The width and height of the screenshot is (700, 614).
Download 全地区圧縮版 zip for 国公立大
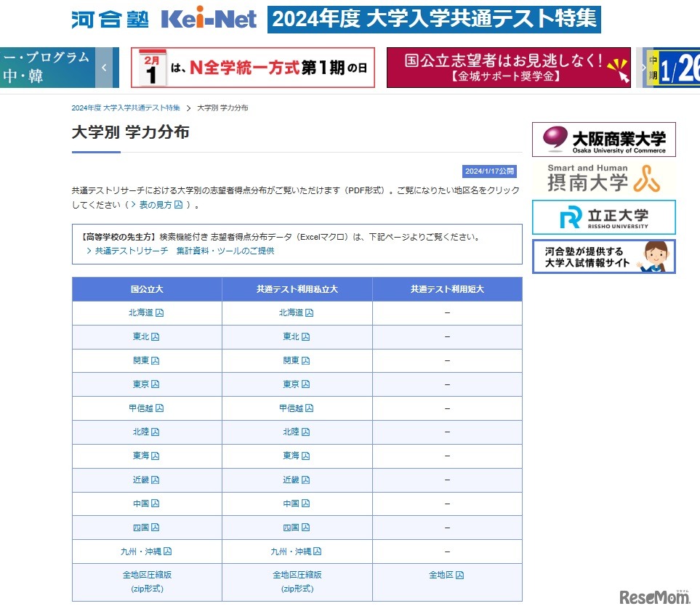tap(148, 582)
